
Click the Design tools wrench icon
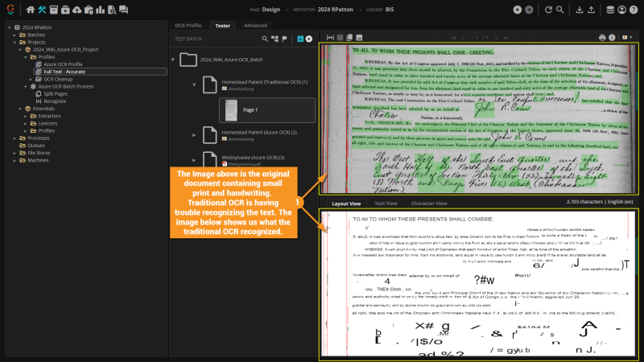(42, 10)
